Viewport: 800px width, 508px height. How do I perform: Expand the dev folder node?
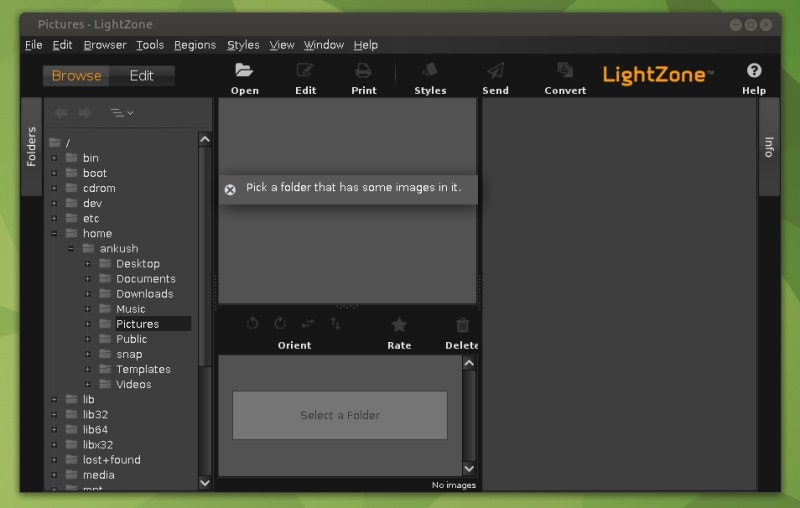(54, 204)
